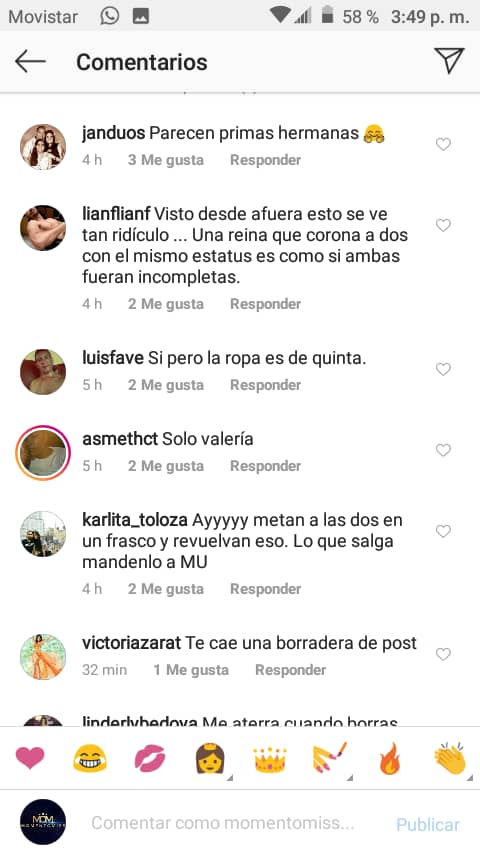Like the victoriazarat comment with the heart

coord(443,654)
